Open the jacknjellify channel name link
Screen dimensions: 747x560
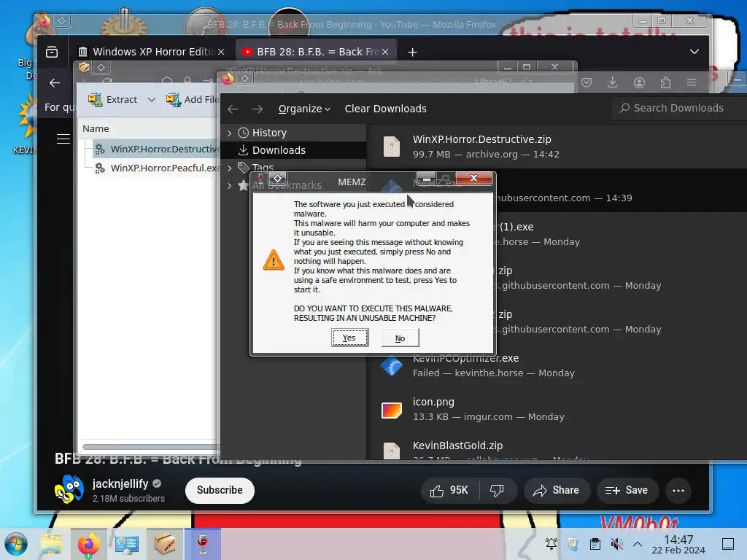coord(120,484)
